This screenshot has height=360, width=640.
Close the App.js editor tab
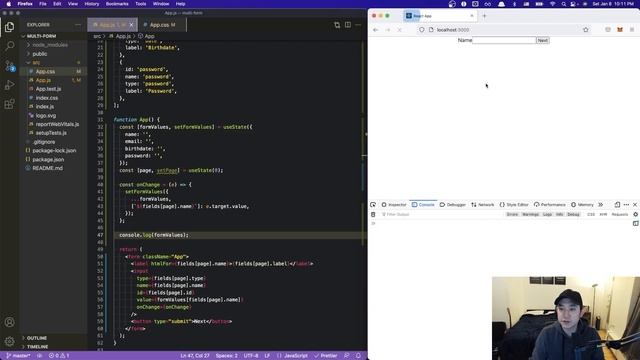click(131, 25)
